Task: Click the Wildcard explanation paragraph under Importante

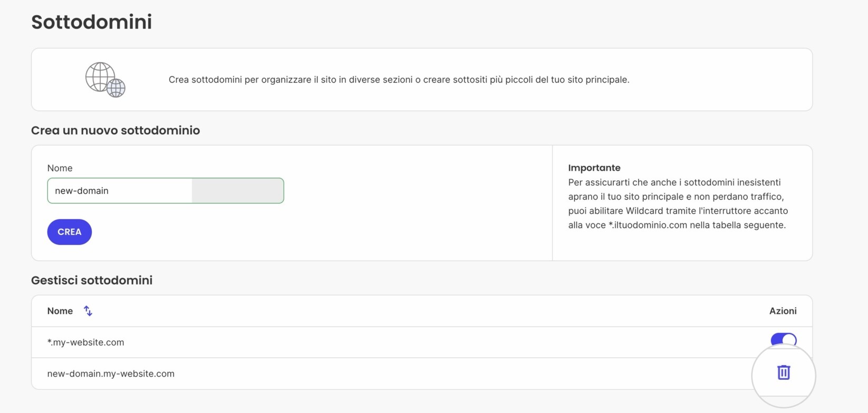Action: click(678, 203)
